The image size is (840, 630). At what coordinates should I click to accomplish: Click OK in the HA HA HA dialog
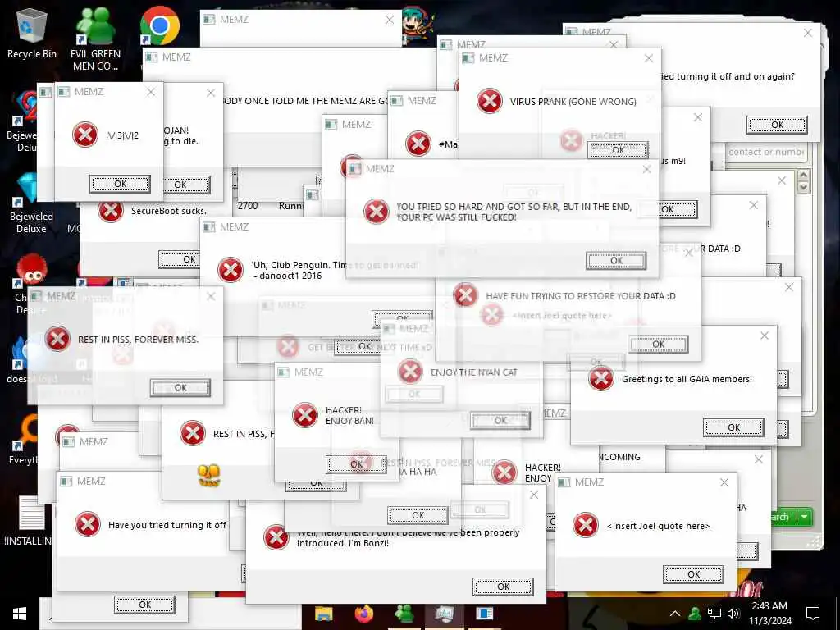(x=418, y=515)
